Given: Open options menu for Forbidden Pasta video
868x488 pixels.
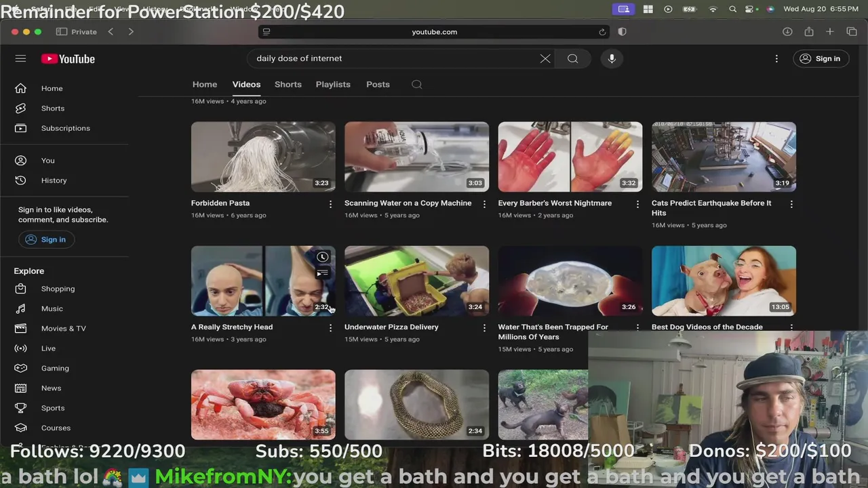Looking at the screenshot, I should tap(330, 204).
